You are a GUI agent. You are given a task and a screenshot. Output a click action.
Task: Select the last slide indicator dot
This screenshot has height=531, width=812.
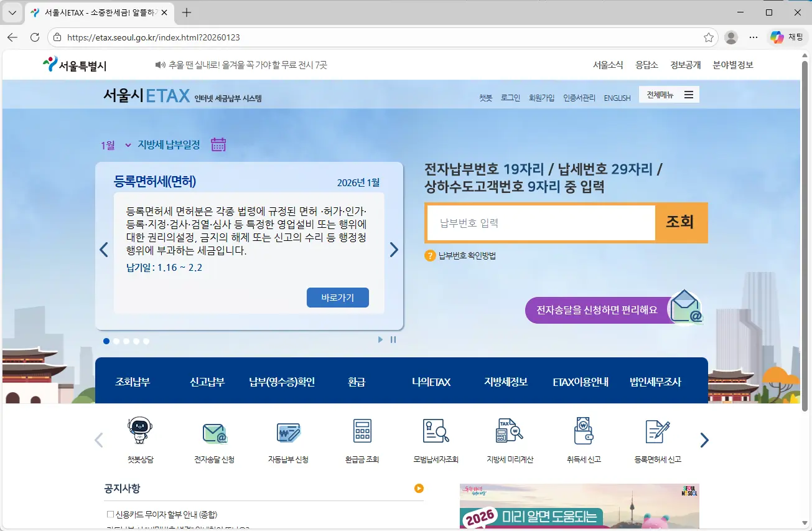146,341
